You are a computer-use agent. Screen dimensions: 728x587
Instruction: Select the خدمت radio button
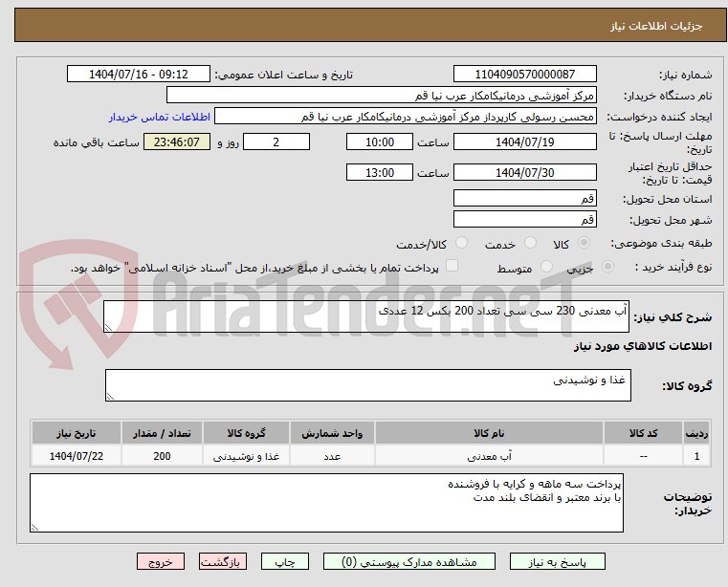pos(530,243)
